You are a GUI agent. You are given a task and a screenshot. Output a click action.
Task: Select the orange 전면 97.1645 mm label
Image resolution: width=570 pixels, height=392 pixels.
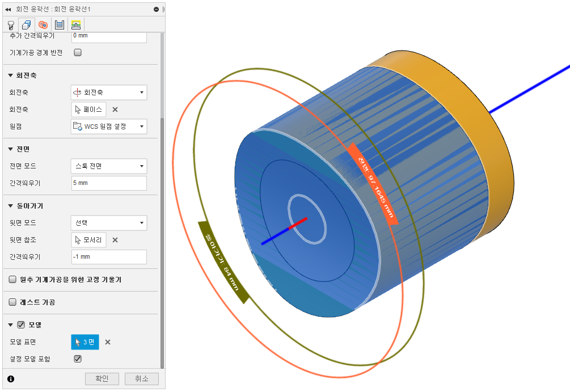click(374, 185)
